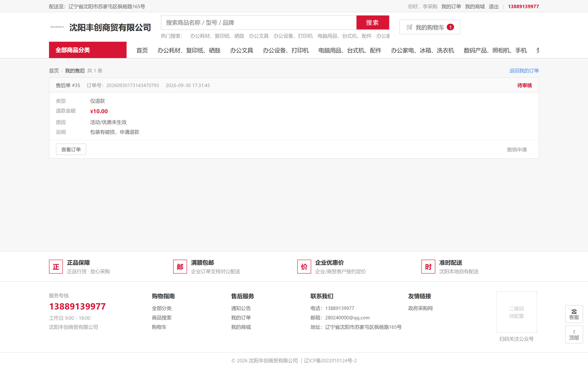This screenshot has width=588, height=368.
Task: Click hot search 电脑用品、台式机、配件
Action: pyautogui.click(x=345, y=36)
